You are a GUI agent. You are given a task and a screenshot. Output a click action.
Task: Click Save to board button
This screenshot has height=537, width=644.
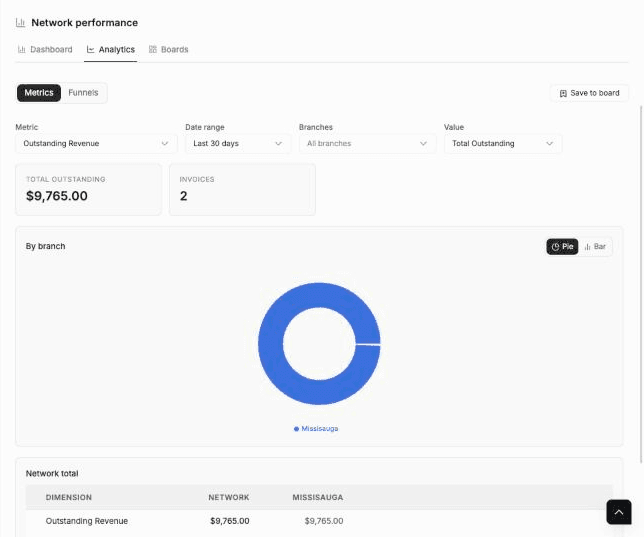click(589, 93)
